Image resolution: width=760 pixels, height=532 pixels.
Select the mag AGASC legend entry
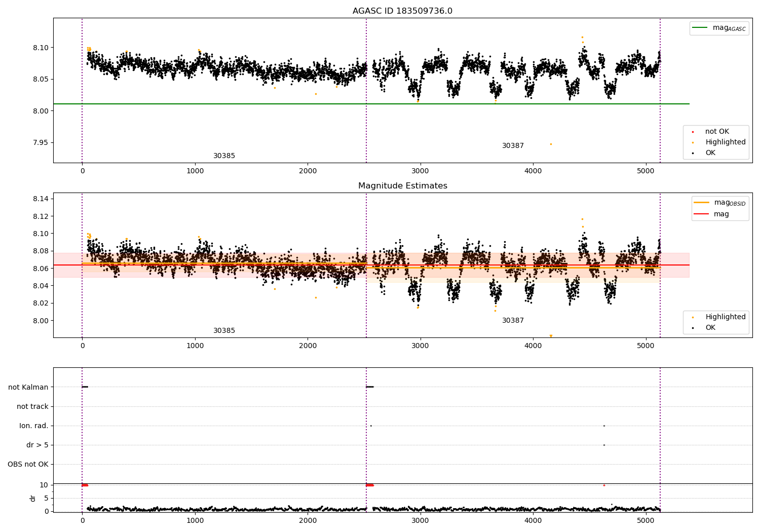point(719,28)
